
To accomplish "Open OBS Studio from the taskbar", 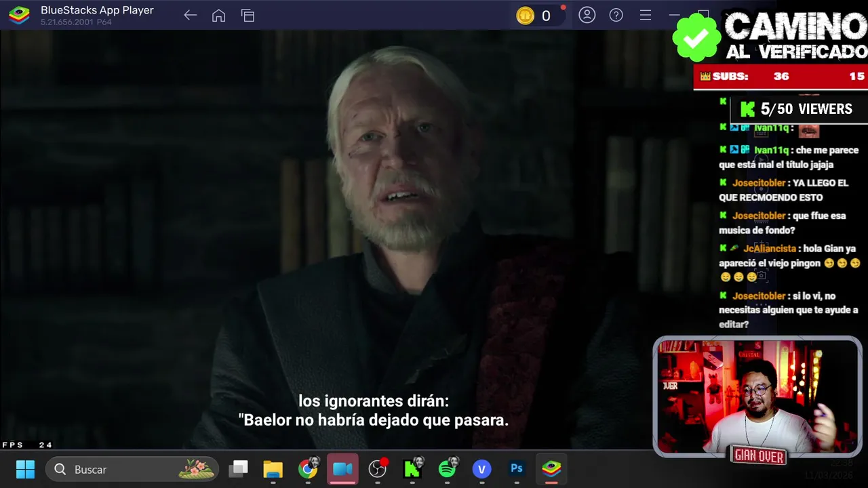I will point(378,468).
